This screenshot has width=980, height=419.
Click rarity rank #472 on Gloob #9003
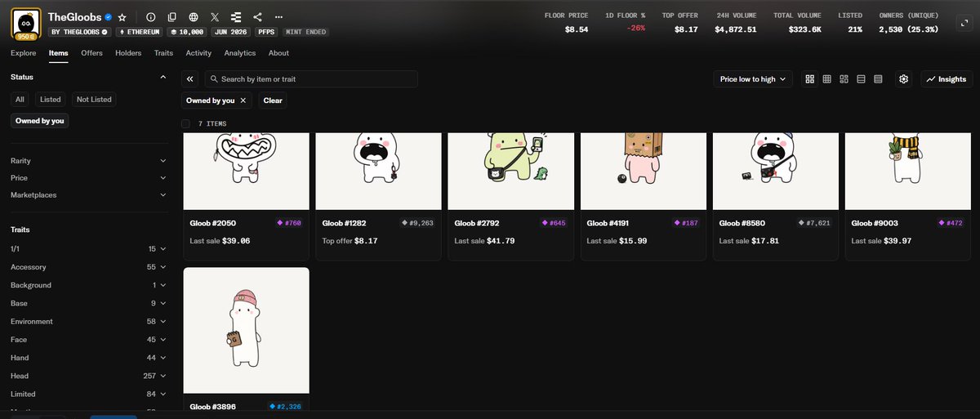950,223
